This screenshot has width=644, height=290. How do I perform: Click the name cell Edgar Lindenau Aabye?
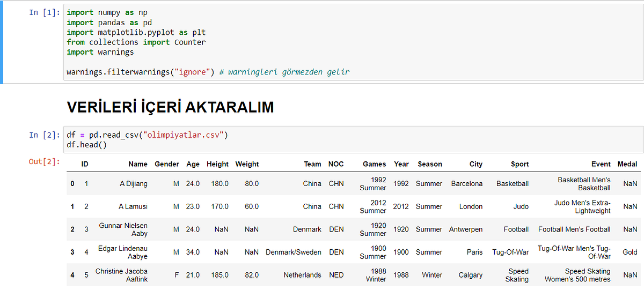123,252
